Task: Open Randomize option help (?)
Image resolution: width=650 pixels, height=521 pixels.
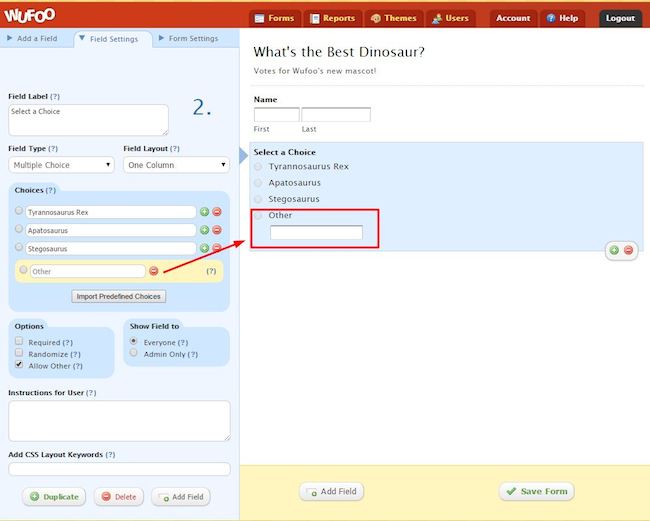Action: click(x=75, y=354)
